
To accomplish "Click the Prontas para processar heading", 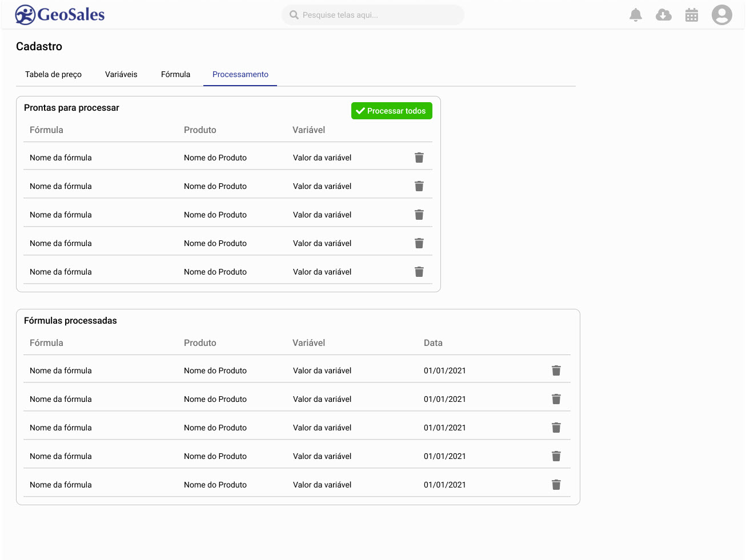I will click(71, 108).
